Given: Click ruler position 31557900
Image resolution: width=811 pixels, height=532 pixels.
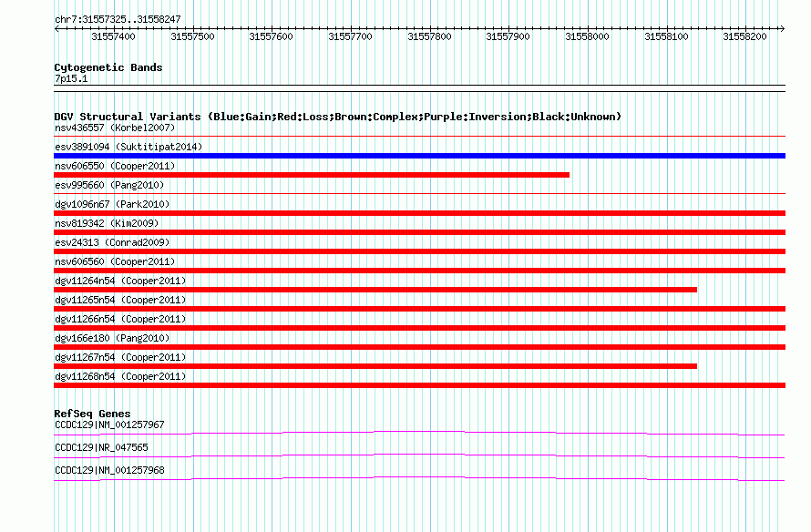Looking at the screenshot, I should tap(508, 36).
